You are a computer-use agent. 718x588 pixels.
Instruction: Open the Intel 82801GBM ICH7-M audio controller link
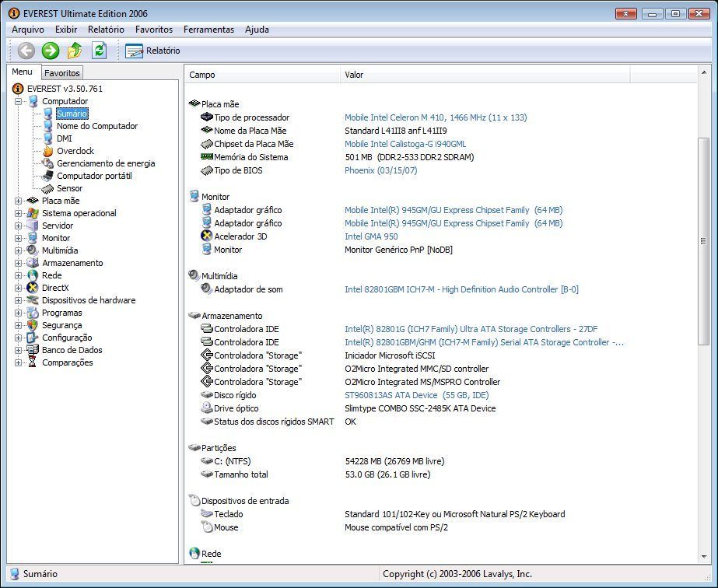(461, 289)
